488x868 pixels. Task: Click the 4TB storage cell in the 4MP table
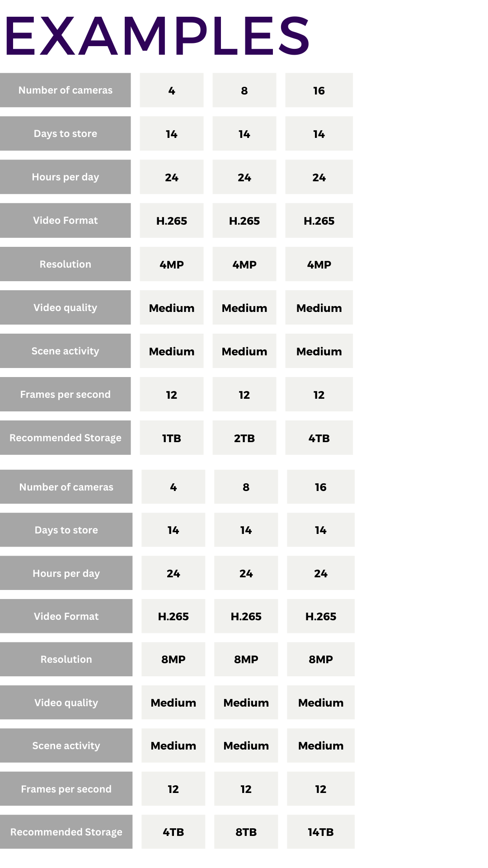(319, 438)
